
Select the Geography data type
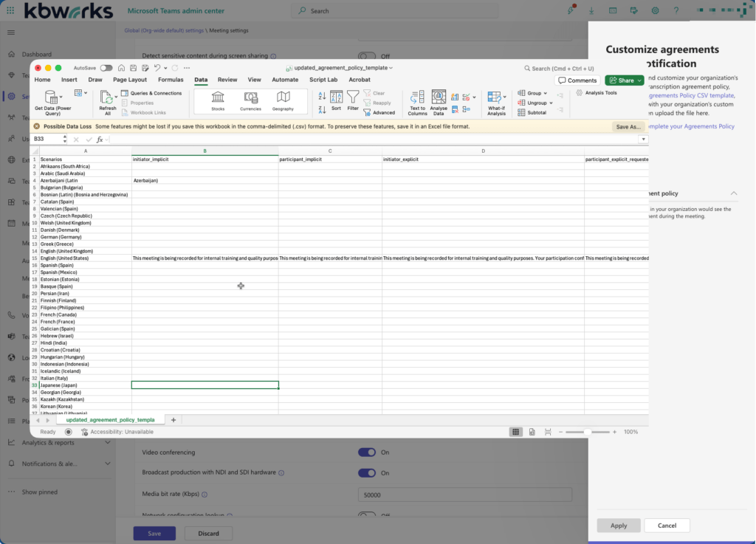284,101
